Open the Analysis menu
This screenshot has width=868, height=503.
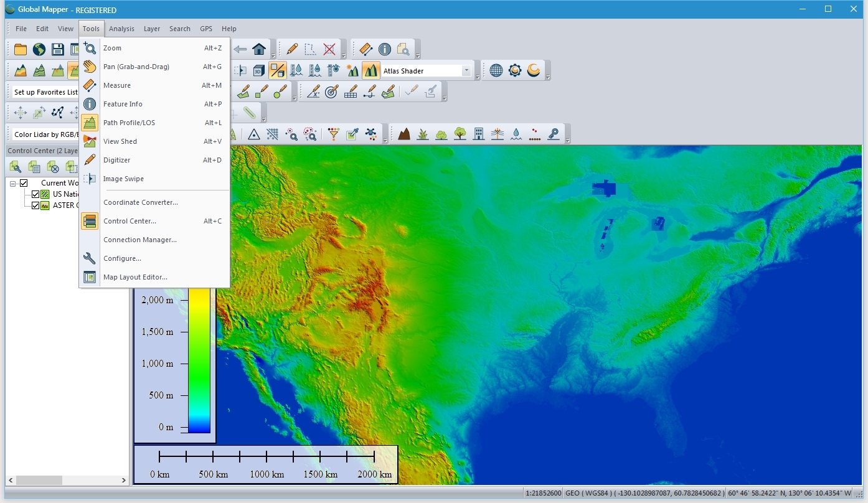click(121, 29)
